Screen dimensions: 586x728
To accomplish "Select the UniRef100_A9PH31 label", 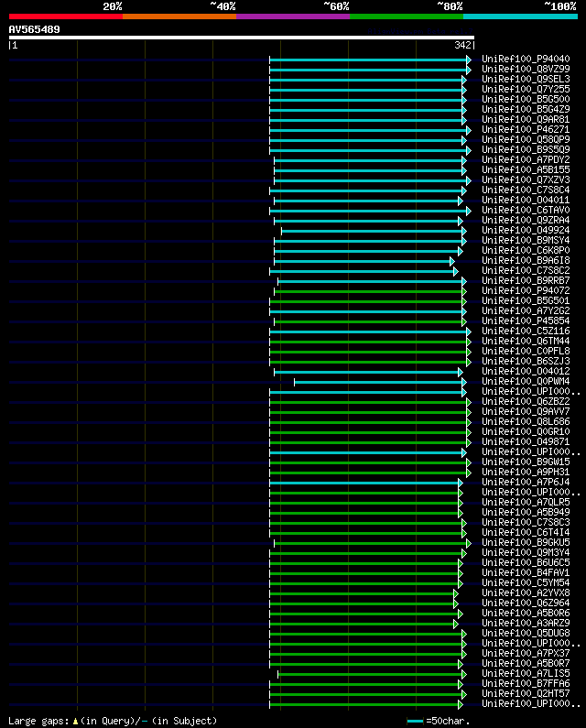I will pyautogui.click(x=526, y=473).
